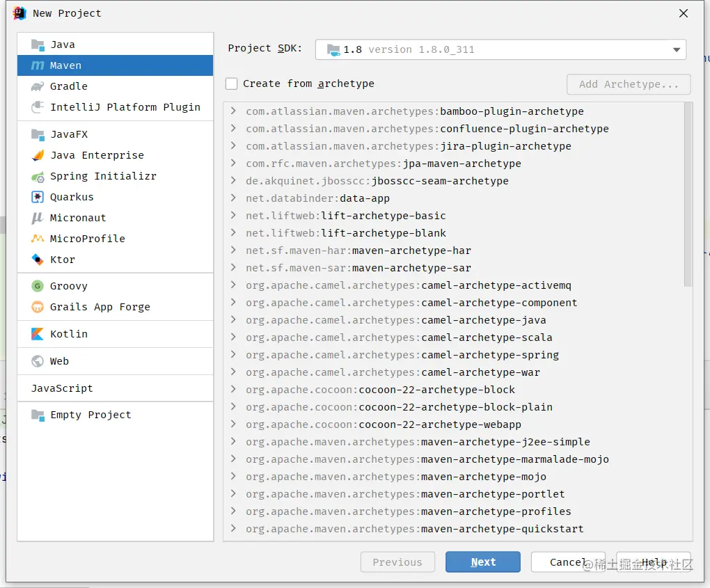The width and height of the screenshot is (710, 588).
Task: Select the Gradle project type
Action: 115,86
